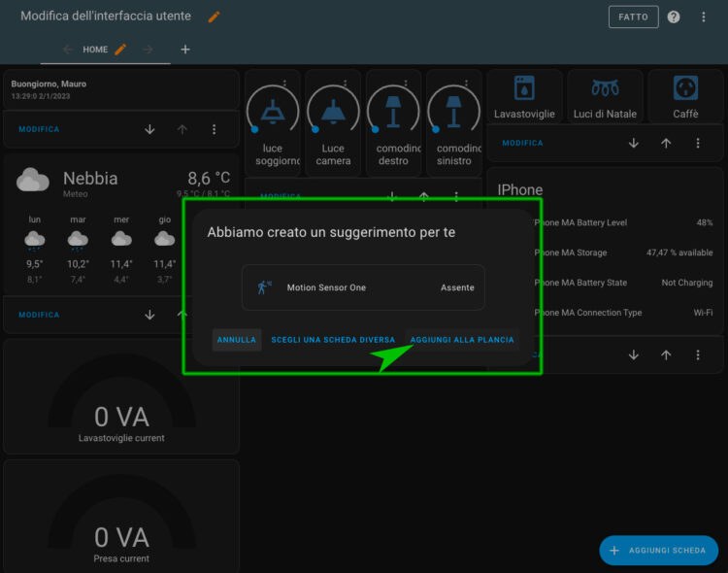The width and height of the screenshot is (728, 573).
Task: Open Luce camera card options
Action: pyautogui.click(x=345, y=84)
